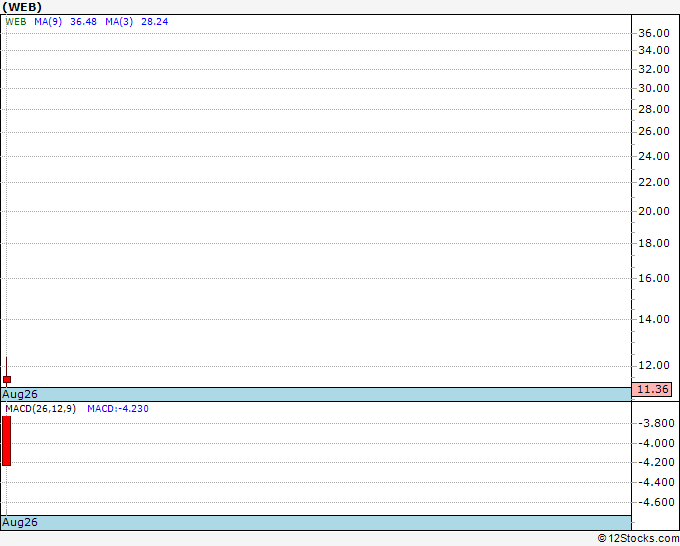The width and height of the screenshot is (680, 546).
Task: Click the -4.600 MACD axis label
Action: pos(656,502)
